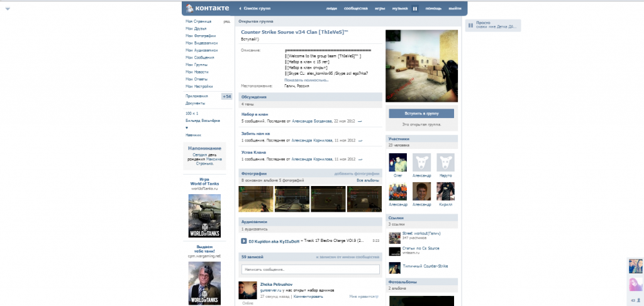This screenshot has height=306, width=644.
Task: Click the World of Tanks tank ad image
Action: point(204,216)
